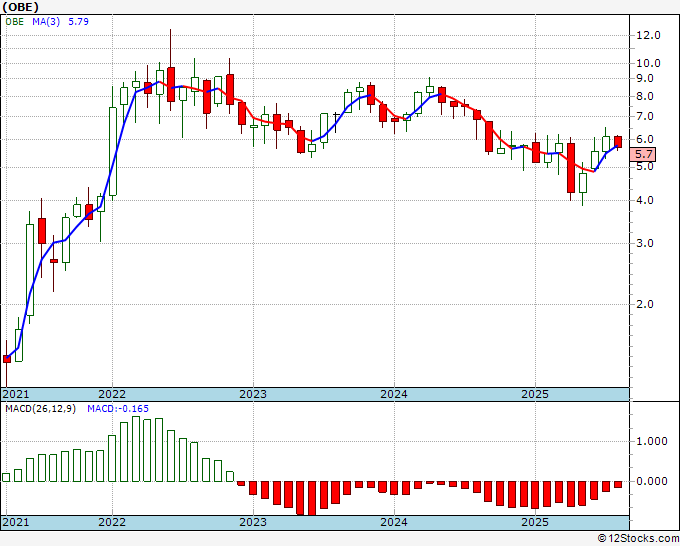
Task: Click the 0.000 MACD axis label
Action: [x=651, y=481]
